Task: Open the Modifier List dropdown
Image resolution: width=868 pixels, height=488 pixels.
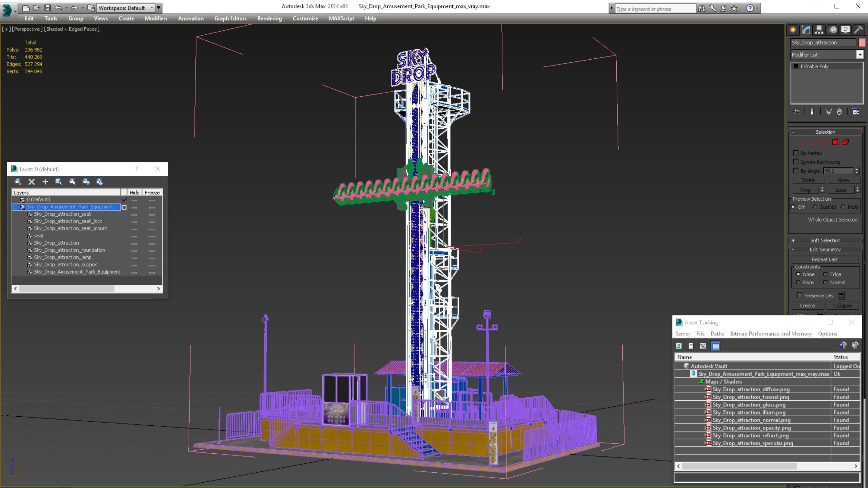Action: (860, 55)
